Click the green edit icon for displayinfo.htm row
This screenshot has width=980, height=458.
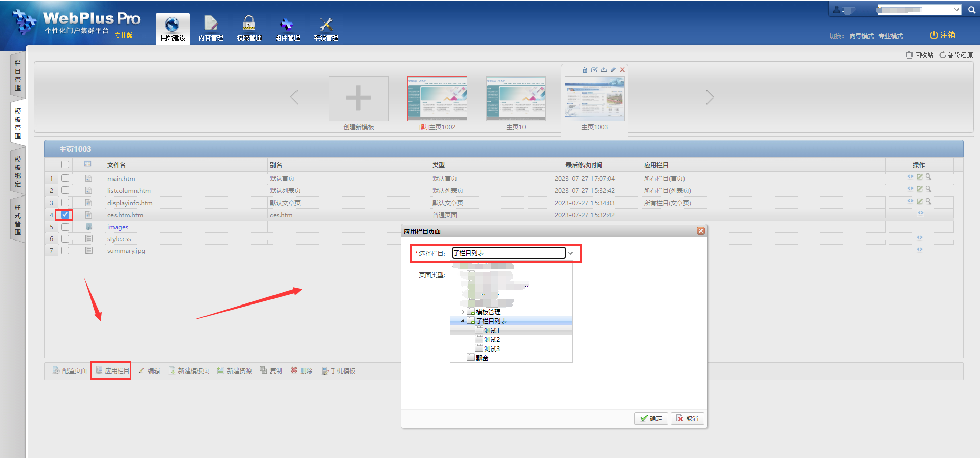pos(919,202)
